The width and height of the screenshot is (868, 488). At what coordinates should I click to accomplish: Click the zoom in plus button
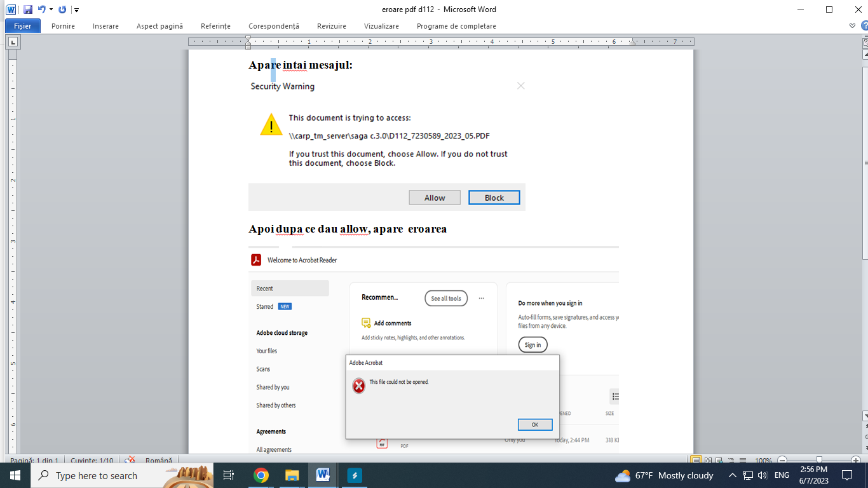pyautogui.click(x=856, y=461)
